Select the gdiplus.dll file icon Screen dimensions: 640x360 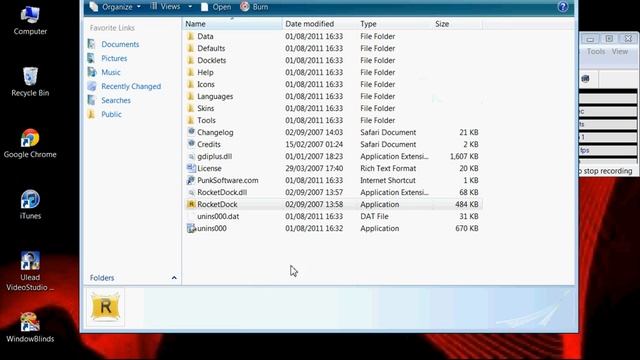tap(191, 156)
